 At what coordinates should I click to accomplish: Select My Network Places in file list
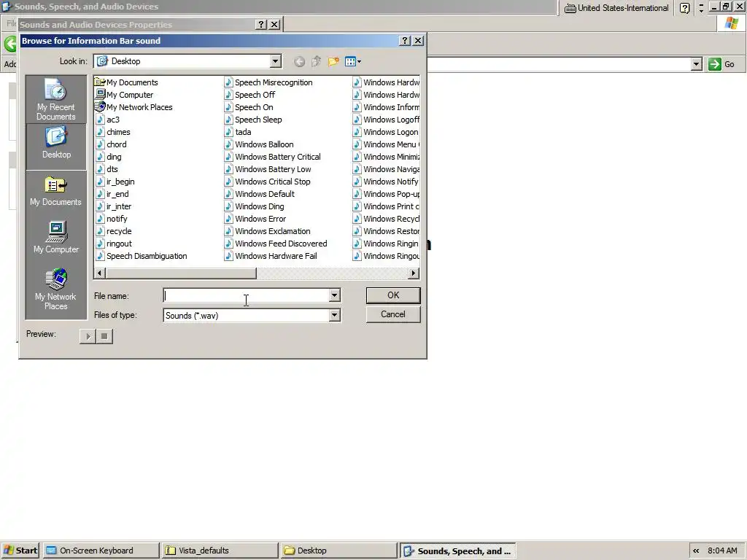click(133, 107)
